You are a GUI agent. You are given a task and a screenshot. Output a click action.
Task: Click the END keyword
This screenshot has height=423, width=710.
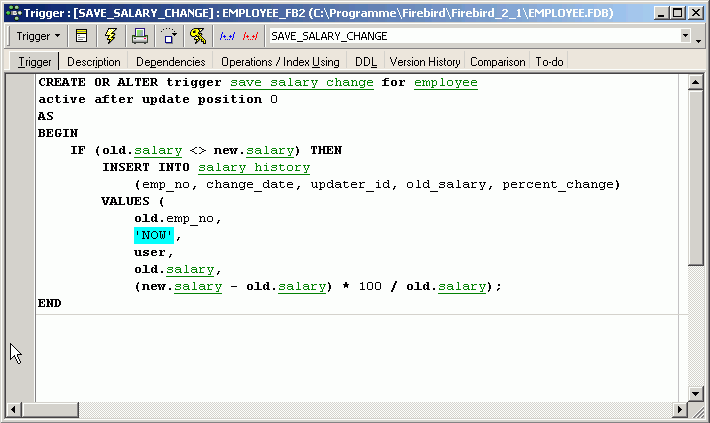[49, 303]
